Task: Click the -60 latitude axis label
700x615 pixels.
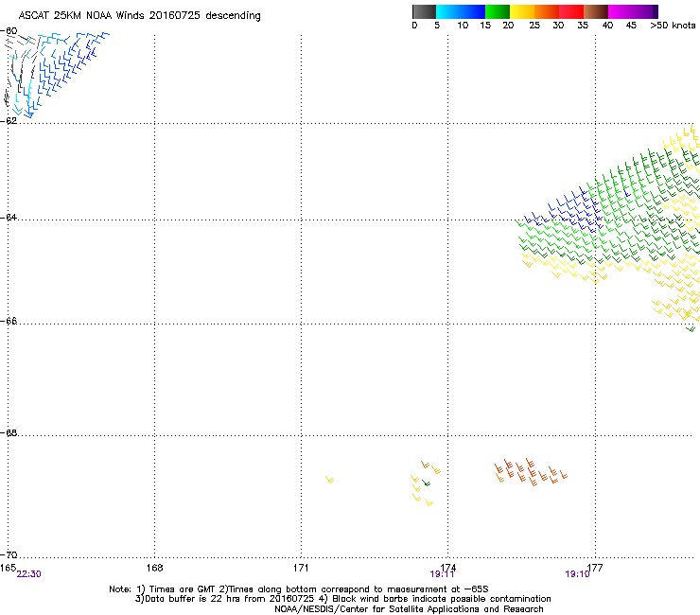Action: [x=9, y=31]
